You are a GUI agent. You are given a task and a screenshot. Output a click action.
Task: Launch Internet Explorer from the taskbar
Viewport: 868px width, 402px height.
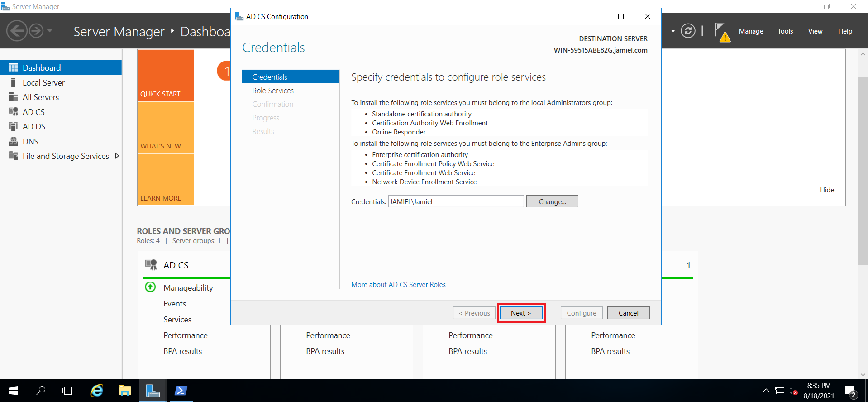(x=96, y=391)
